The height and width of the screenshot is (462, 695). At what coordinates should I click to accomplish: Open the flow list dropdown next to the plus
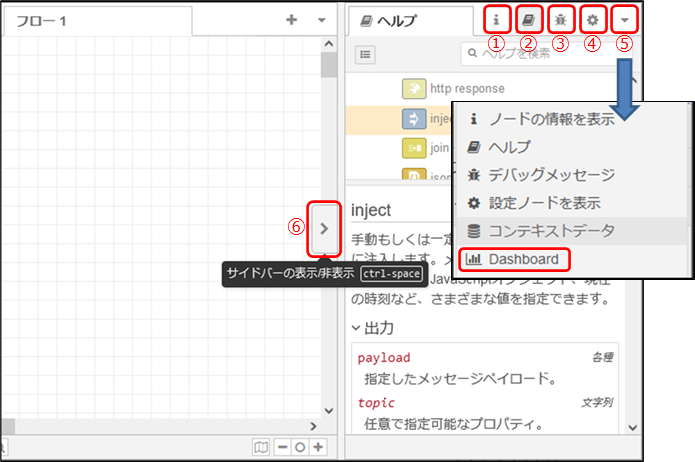tap(320, 20)
